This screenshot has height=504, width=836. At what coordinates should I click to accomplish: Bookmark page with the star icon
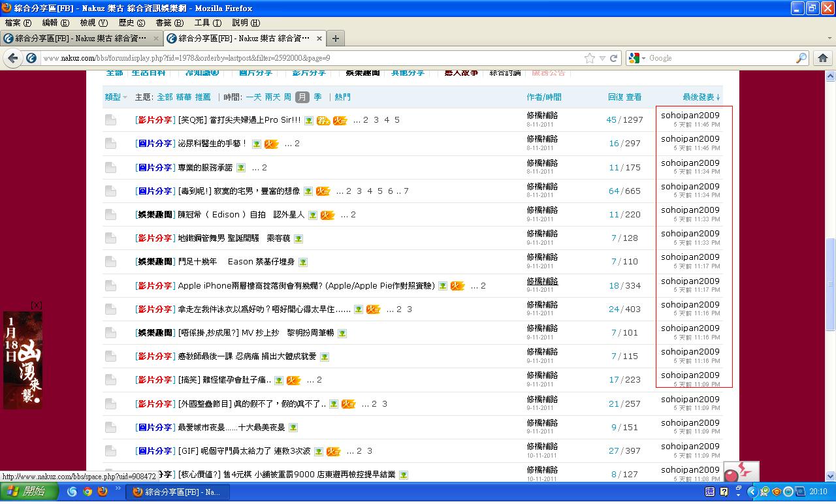pos(590,58)
